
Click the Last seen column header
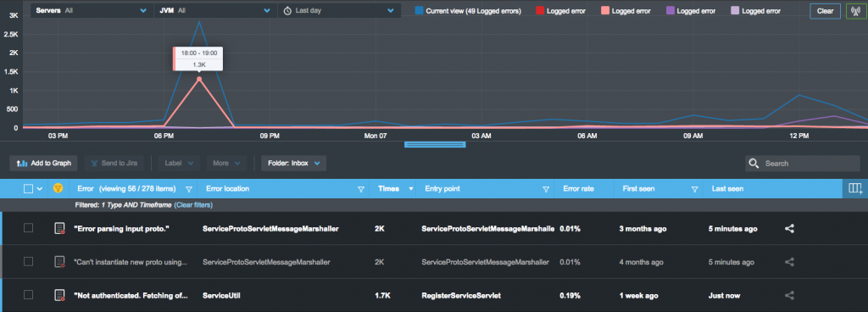coord(727,188)
